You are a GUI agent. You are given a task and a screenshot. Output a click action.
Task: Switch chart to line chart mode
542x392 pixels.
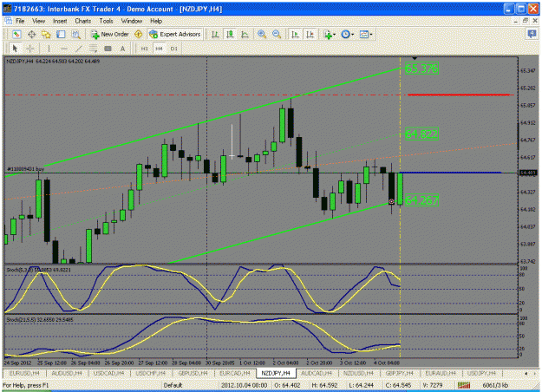tap(245, 34)
